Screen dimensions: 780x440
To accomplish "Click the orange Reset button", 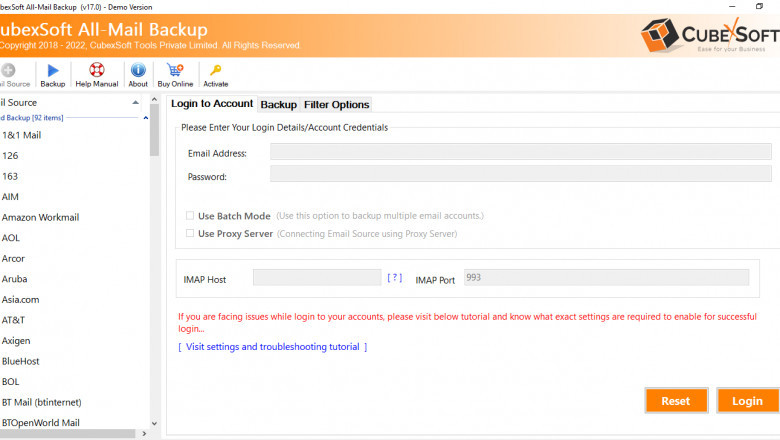I will [x=676, y=401].
